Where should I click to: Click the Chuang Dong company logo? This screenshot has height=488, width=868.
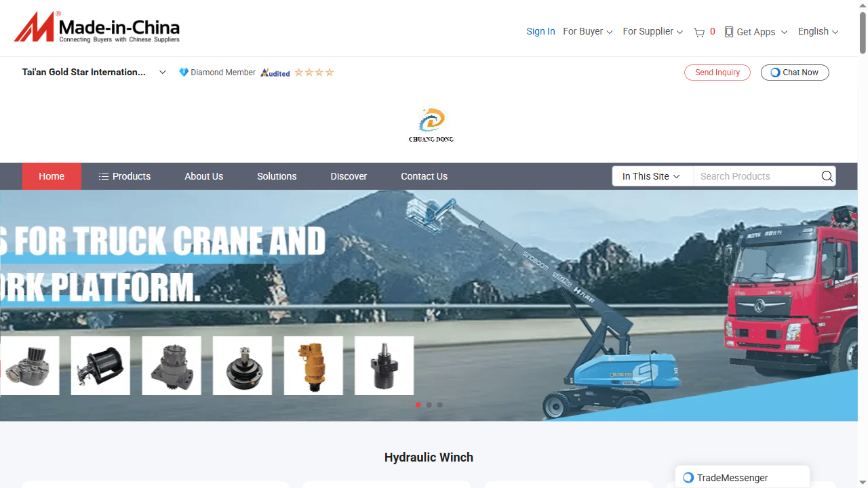click(431, 125)
